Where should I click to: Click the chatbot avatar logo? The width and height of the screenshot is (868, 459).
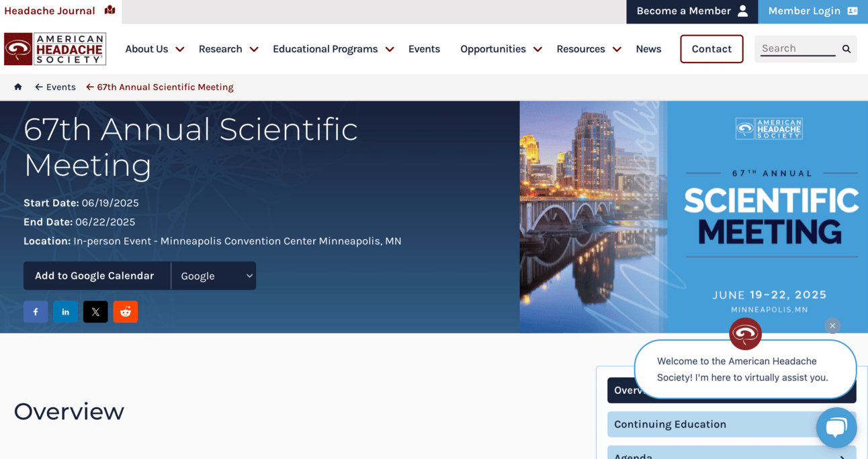(x=745, y=334)
